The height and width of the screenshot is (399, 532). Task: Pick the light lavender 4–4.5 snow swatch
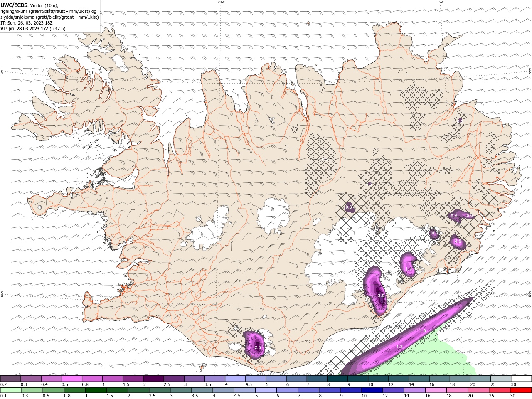pyautogui.click(x=235, y=378)
